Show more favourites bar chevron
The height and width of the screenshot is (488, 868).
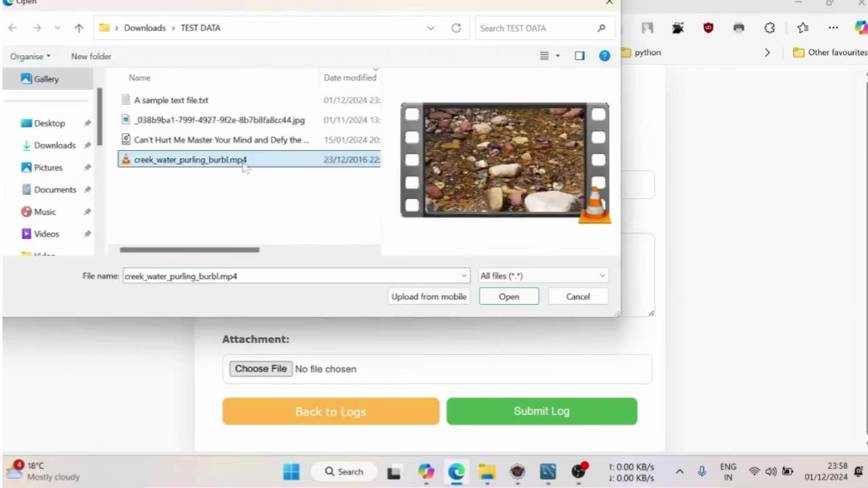pos(767,52)
